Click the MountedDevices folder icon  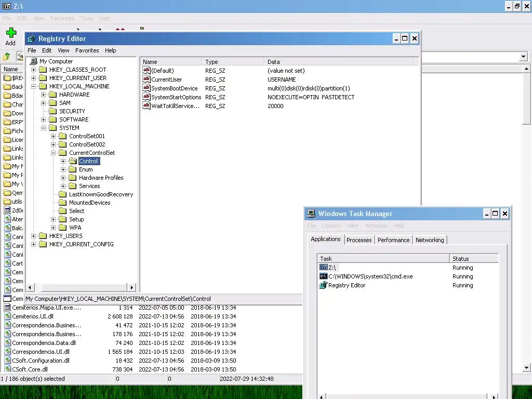[x=62, y=203]
